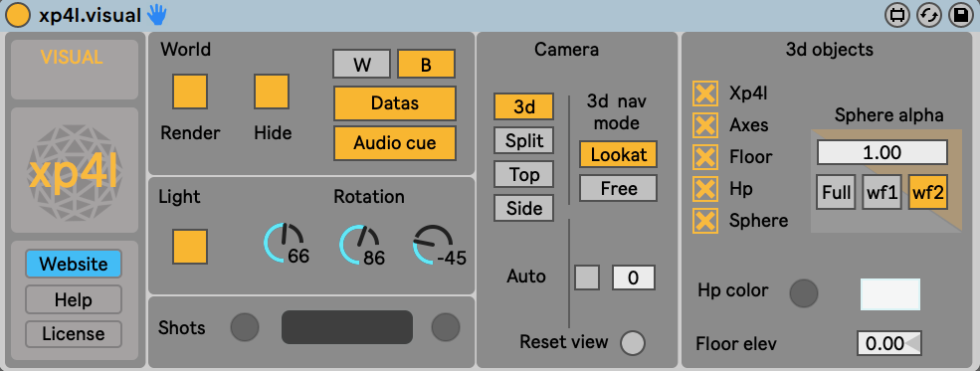The height and width of the screenshot is (371, 980).
Task: Click the Floor elev number box
Action: [889, 343]
